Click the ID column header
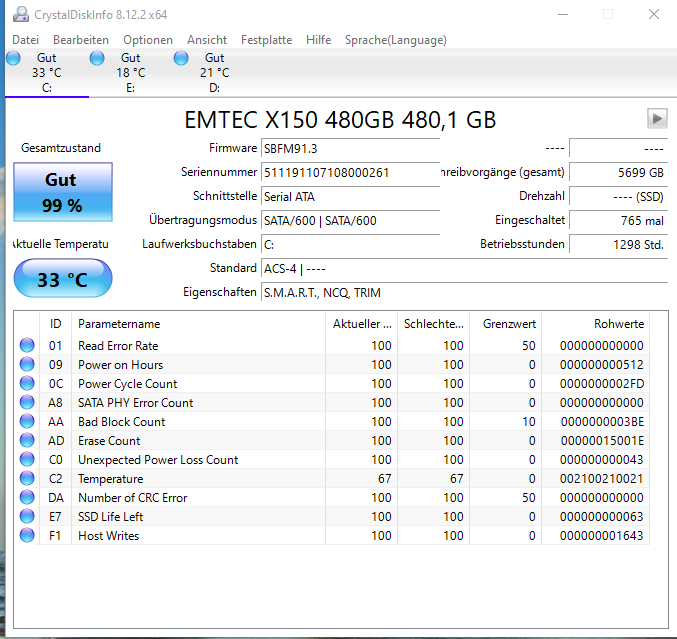 (x=55, y=324)
